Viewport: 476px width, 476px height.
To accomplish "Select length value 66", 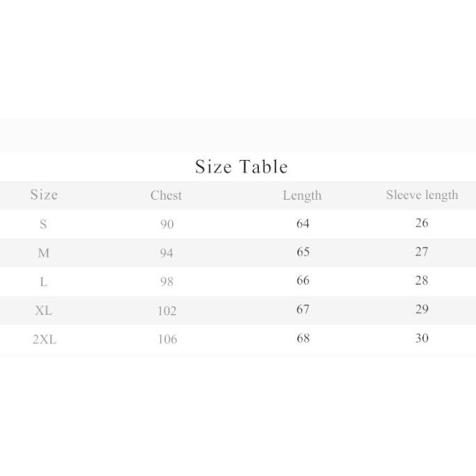I will coord(303,280).
